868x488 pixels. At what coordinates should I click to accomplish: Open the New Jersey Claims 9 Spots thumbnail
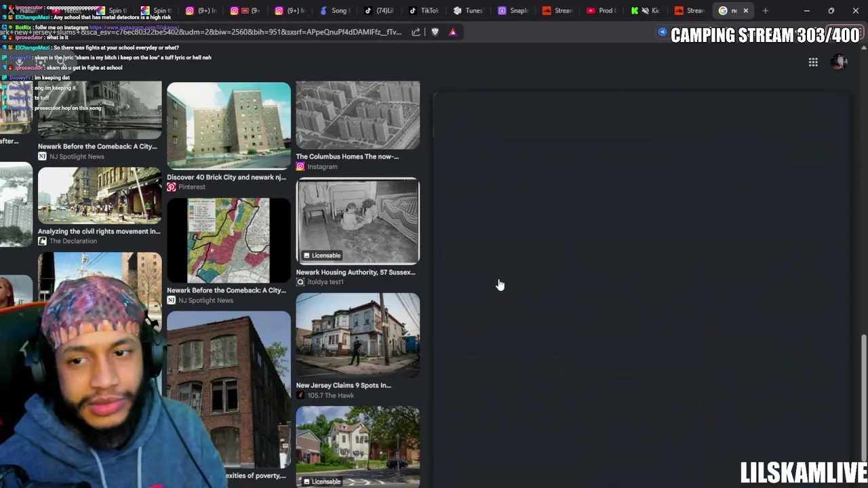[x=358, y=335]
